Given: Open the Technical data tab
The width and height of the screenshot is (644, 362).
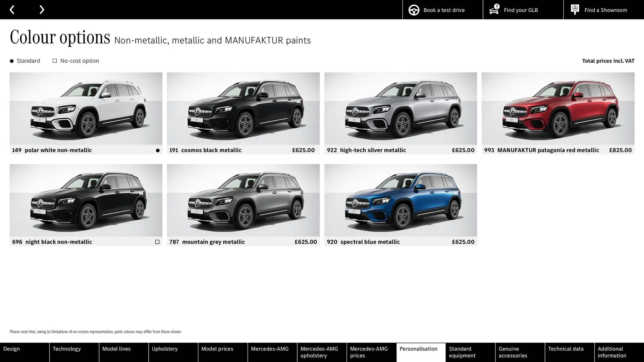Looking at the screenshot, I should (566, 349).
